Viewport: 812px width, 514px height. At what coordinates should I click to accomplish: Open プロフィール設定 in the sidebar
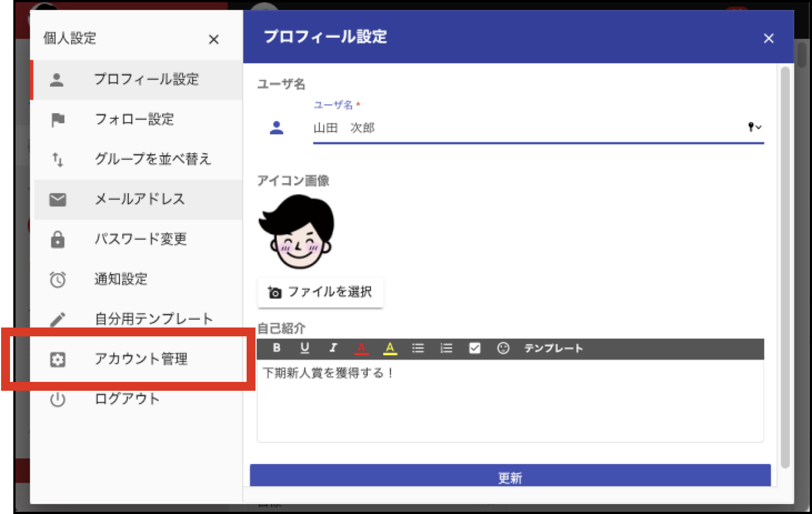pyautogui.click(x=138, y=79)
